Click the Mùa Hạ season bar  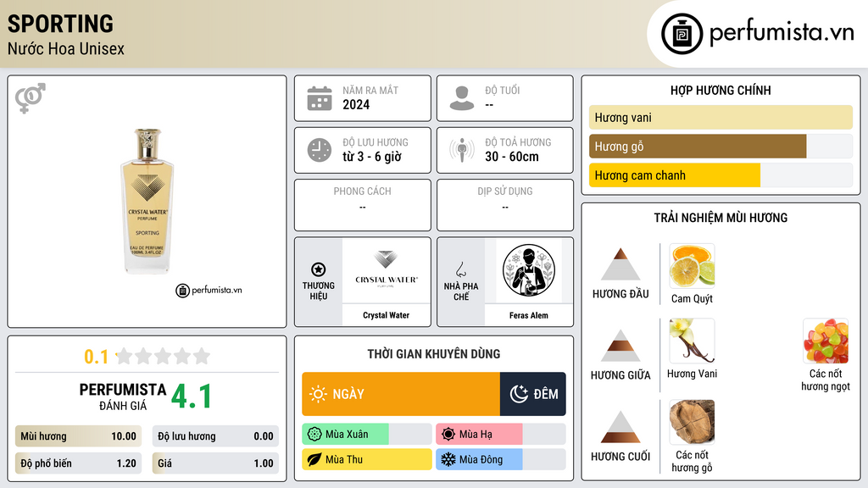click(501, 435)
